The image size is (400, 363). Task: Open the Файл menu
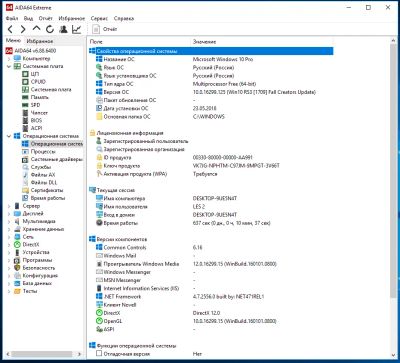pos(12,18)
